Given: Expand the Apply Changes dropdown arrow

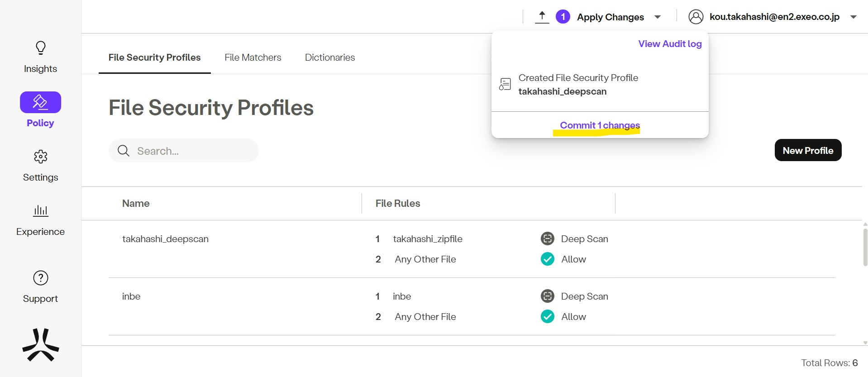Looking at the screenshot, I should pos(658,17).
